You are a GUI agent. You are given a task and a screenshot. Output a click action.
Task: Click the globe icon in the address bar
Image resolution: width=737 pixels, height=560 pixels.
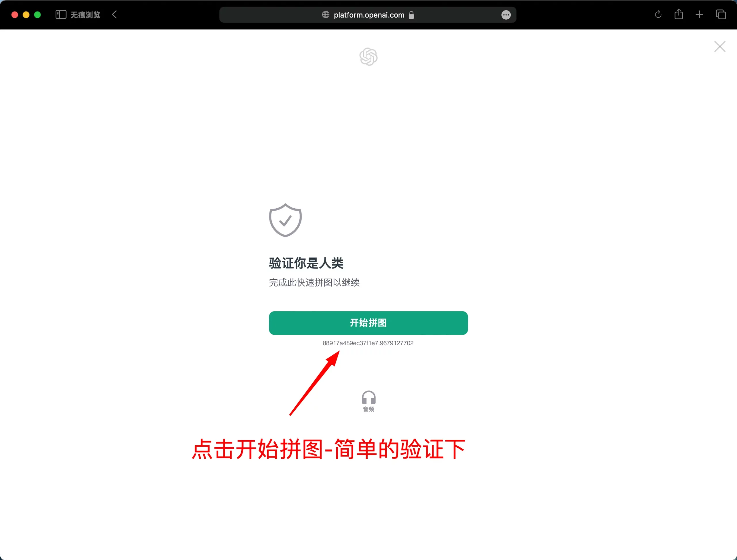[x=326, y=15]
